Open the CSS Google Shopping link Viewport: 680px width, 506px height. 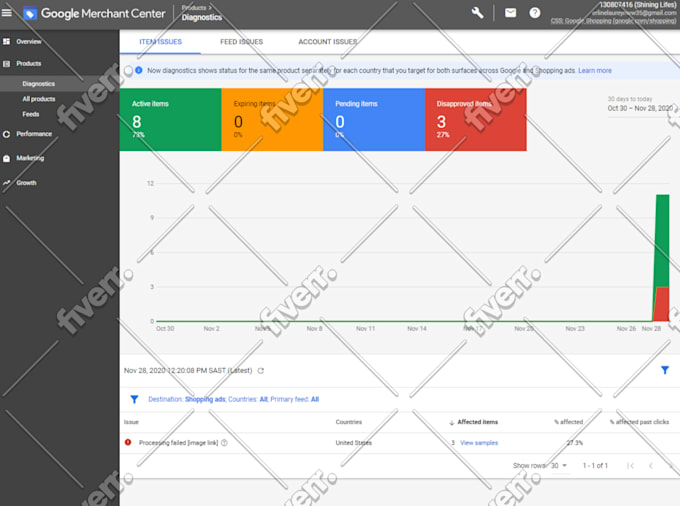pos(613,20)
